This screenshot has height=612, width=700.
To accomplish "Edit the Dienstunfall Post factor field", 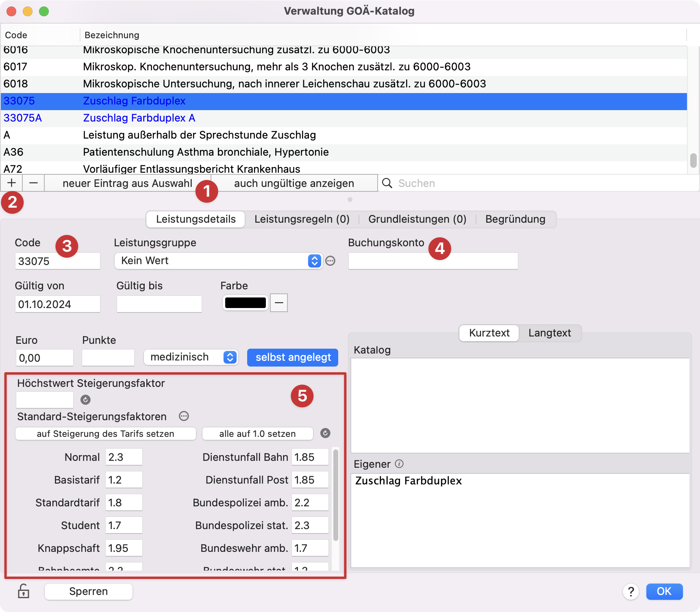I will click(310, 480).
